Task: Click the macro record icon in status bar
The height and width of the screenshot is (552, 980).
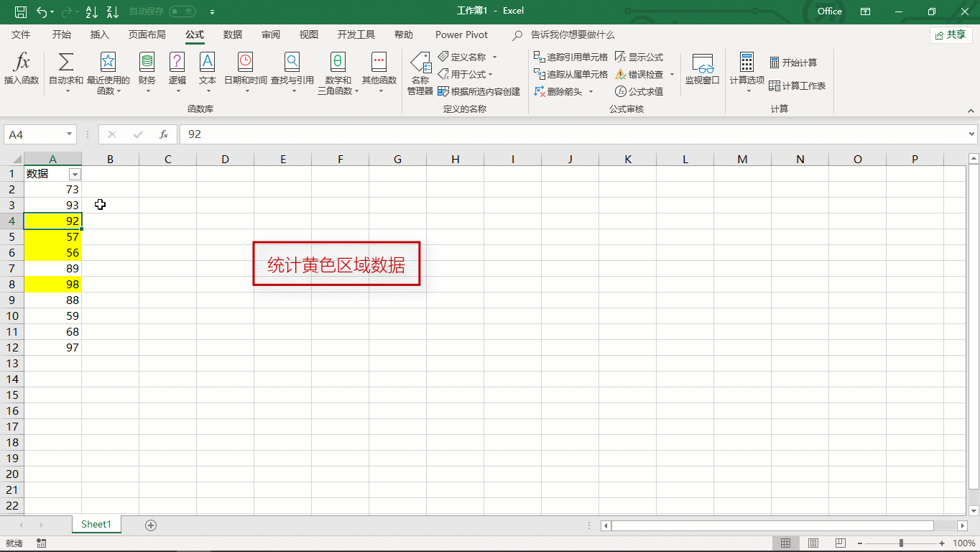Action: pyautogui.click(x=41, y=543)
